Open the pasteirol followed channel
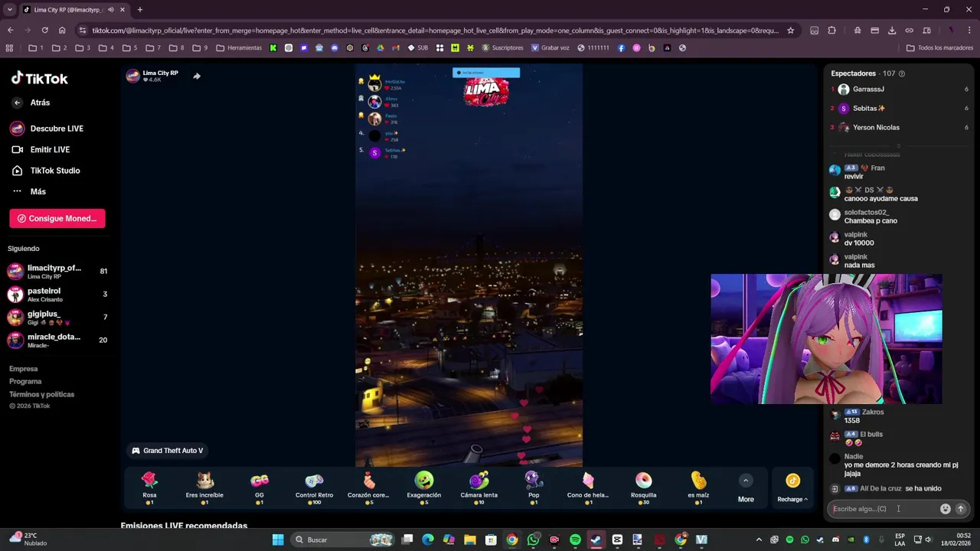The height and width of the screenshot is (551, 980). pos(57,295)
